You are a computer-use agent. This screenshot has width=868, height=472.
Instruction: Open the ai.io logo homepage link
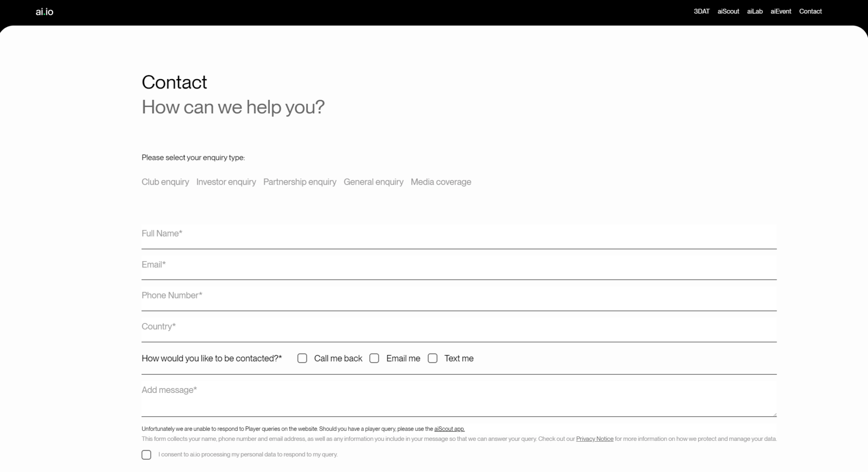44,12
